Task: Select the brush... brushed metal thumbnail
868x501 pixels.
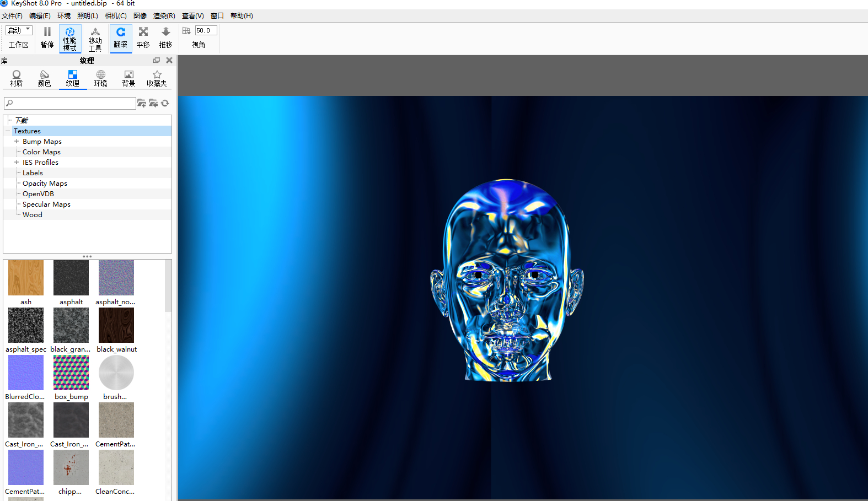Action: coord(116,373)
